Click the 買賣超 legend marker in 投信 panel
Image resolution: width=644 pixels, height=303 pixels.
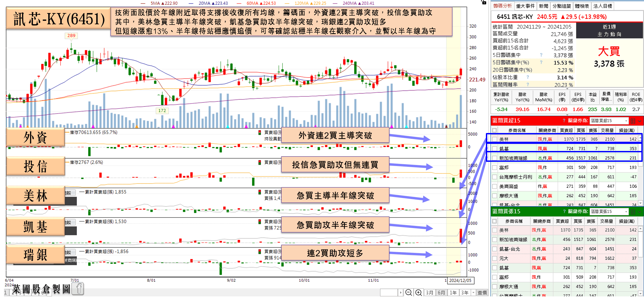click(260, 162)
